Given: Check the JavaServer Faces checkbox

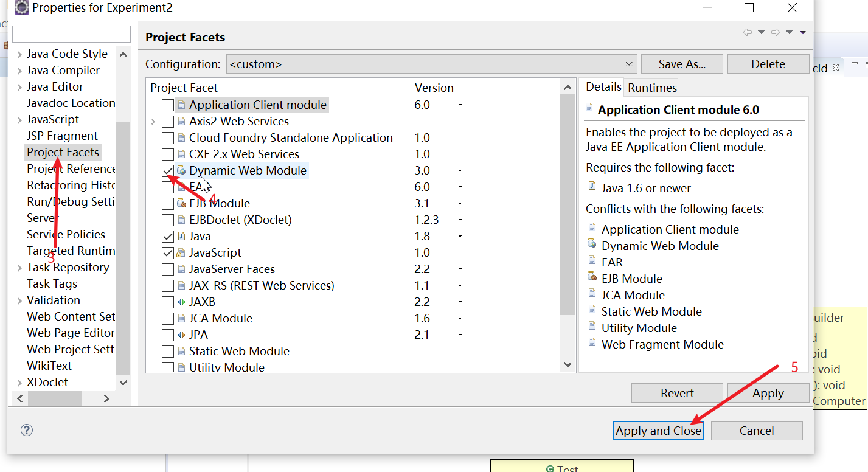Looking at the screenshot, I should [x=168, y=269].
